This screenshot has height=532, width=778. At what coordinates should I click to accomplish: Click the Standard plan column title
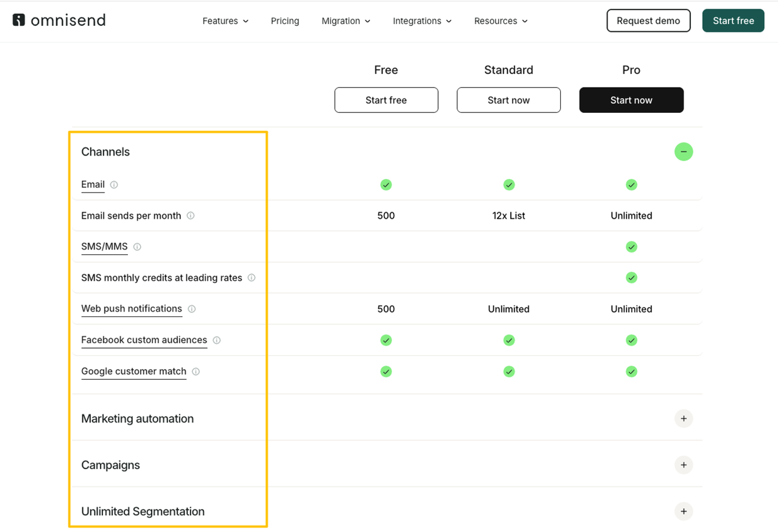[x=509, y=70]
